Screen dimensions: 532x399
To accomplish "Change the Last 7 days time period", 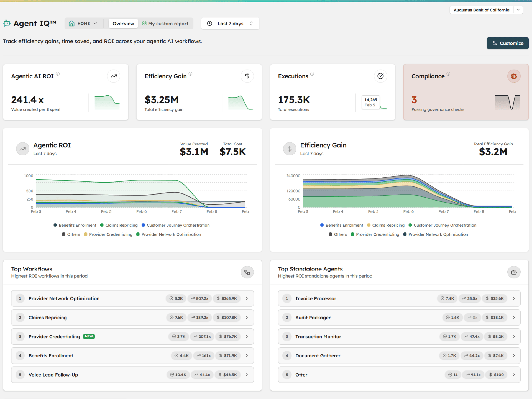I will (x=230, y=24).
